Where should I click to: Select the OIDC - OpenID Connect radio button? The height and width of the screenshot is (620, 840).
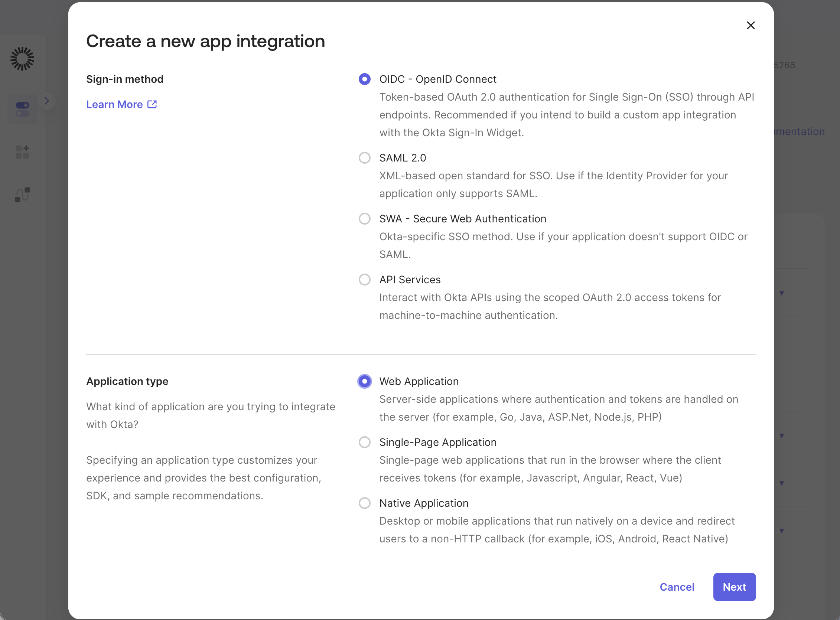click(x=364, y=79)
